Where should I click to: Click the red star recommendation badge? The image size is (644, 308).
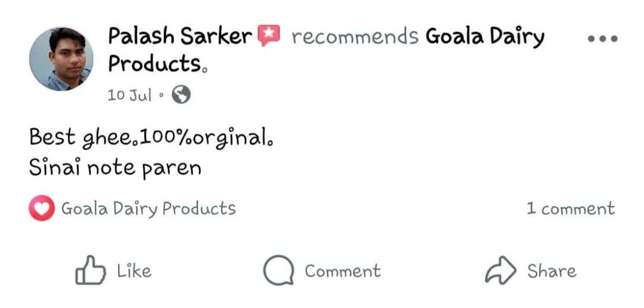coord(269,37)
